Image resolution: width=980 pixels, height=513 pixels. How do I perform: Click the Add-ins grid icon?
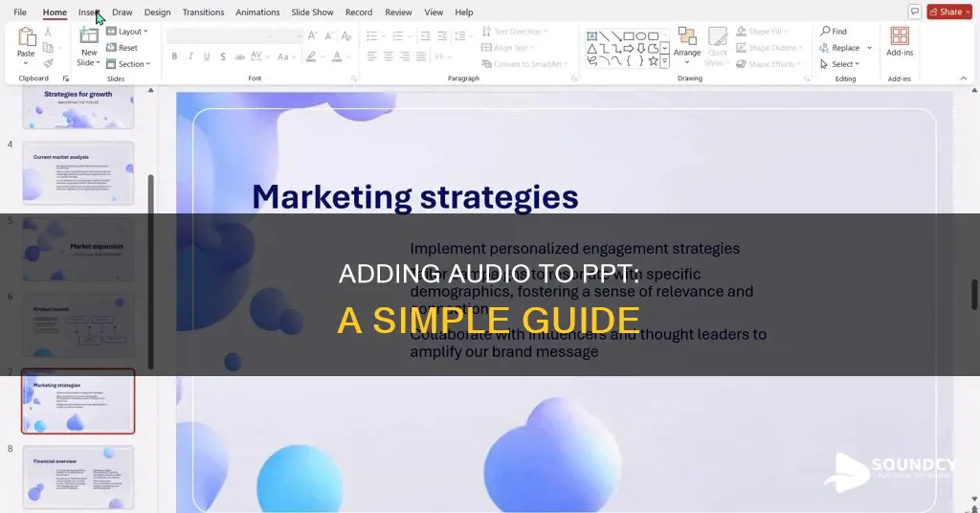click(x=900, y=36)
